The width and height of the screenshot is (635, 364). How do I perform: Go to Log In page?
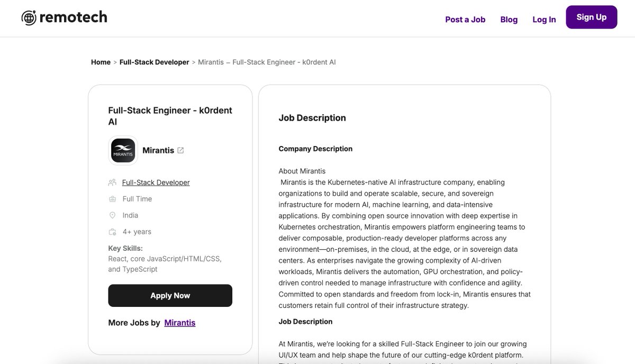pos(544,19)
